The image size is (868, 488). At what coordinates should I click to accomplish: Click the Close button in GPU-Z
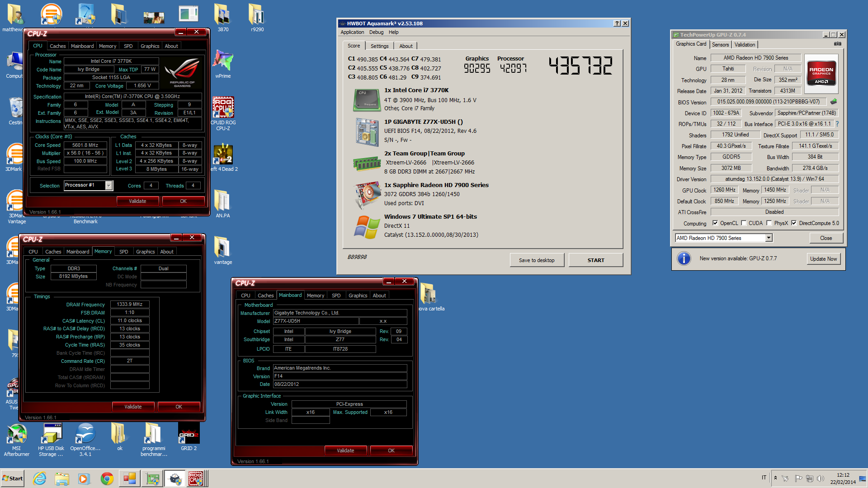pyautogui.click(x=826, y=238)
